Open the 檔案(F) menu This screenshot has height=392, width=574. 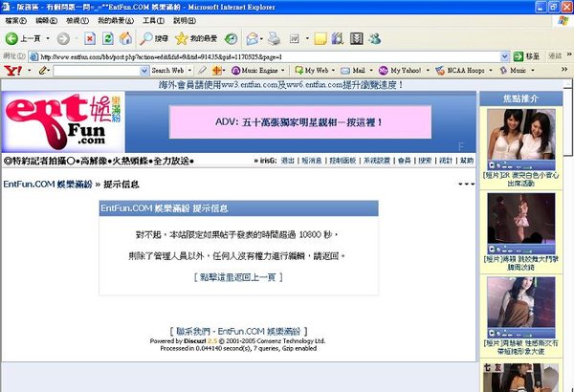[15, 20]
